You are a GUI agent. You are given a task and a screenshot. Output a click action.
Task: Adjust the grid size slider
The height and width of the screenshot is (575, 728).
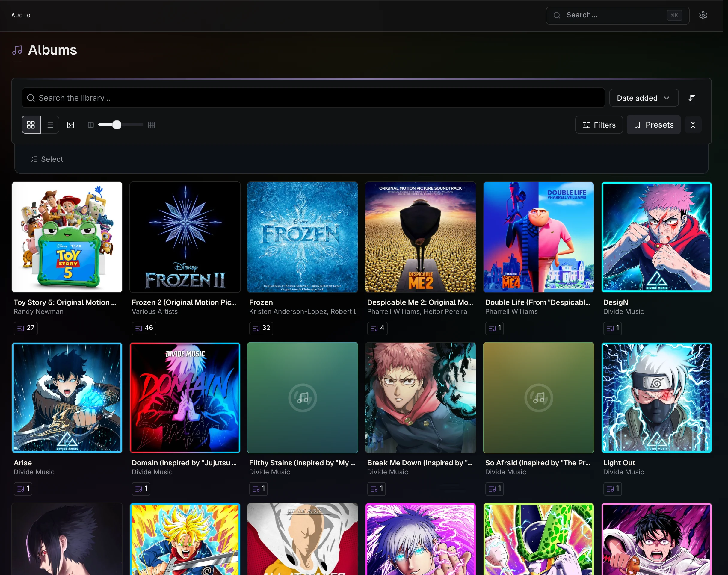click(117, 125)
